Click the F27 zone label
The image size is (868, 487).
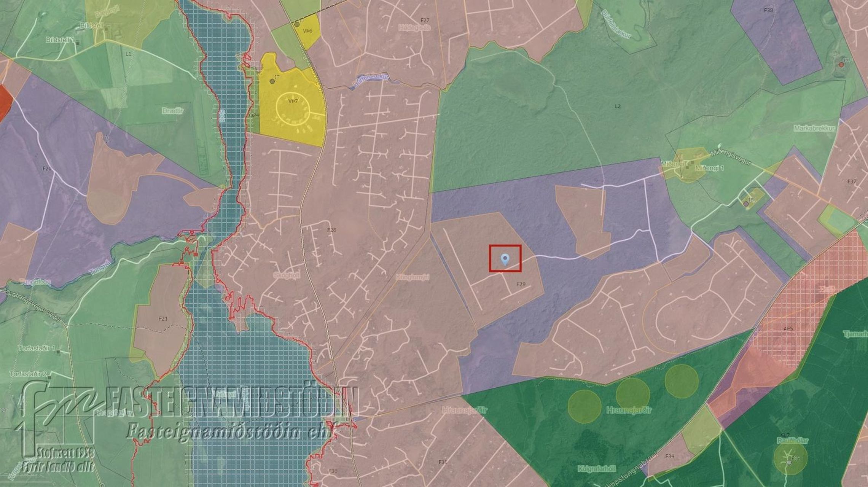[425, 20]
